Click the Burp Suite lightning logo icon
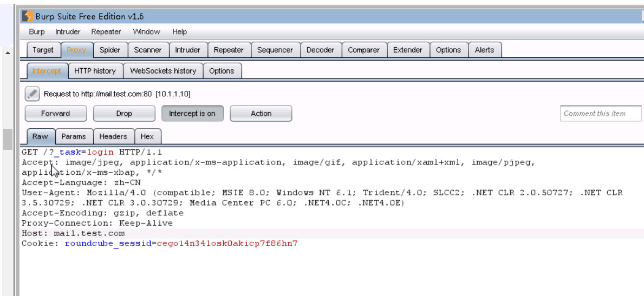Screen dimensions: 644x296 click(x=27, y=16)
